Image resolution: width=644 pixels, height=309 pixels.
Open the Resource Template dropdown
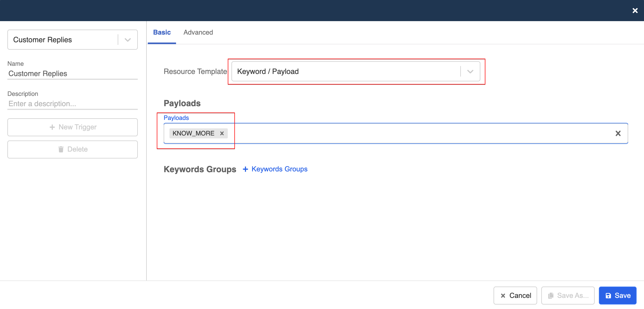(470, 71)
